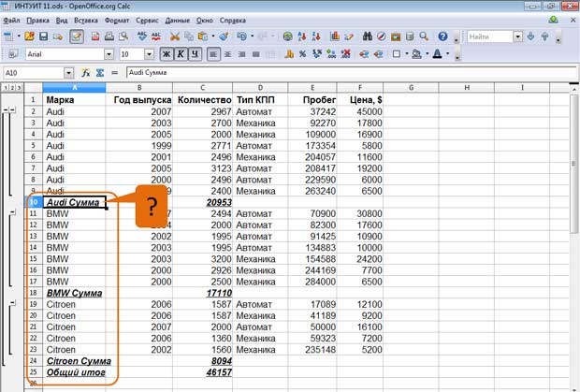Justify cell text
Screen dimensions: 580x392
[x=256, y=54]
